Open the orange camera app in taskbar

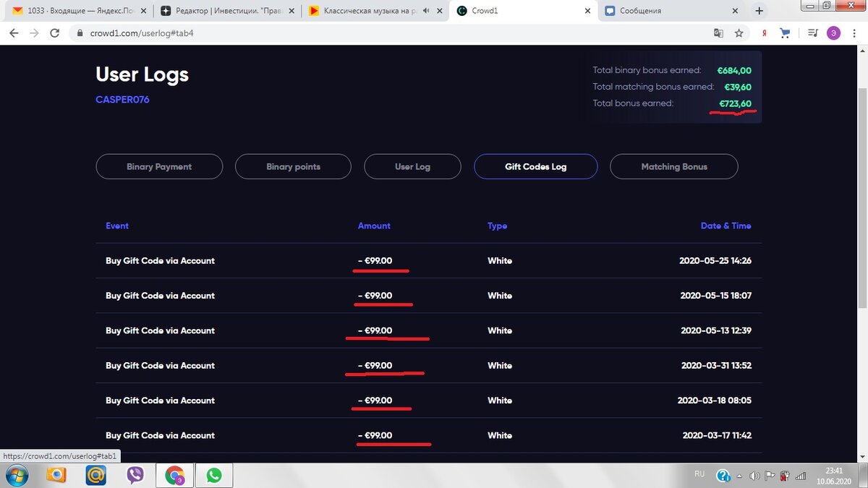[x=56, y=476]
